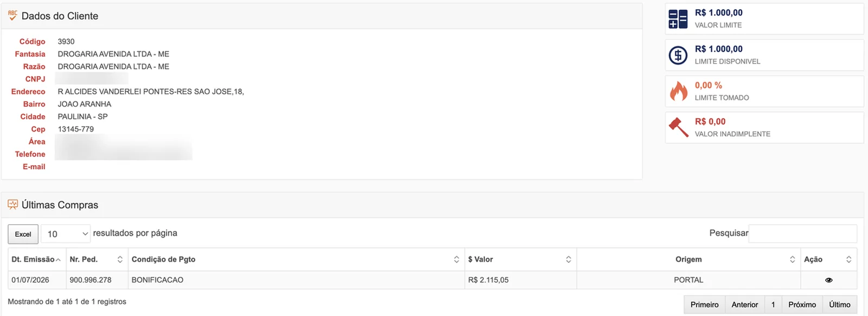Click the dollar coin icon for Limite Disponível
Image resolution: width=868 pixels, height=316 pixels.
pyautogui.click(x=678, y=55)
